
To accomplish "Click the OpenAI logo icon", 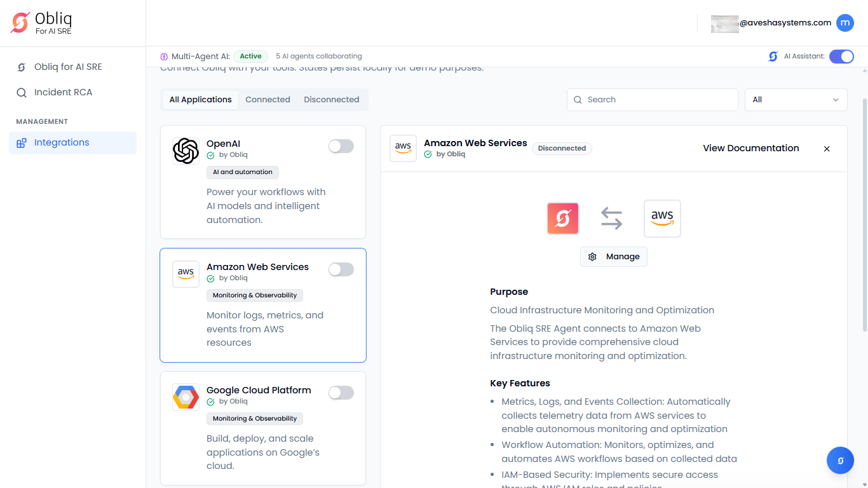I will click(x=186, y=151).
